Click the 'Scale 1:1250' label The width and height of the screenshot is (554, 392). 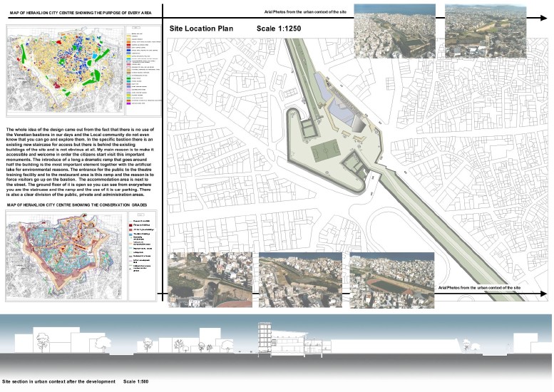(279, 29)
